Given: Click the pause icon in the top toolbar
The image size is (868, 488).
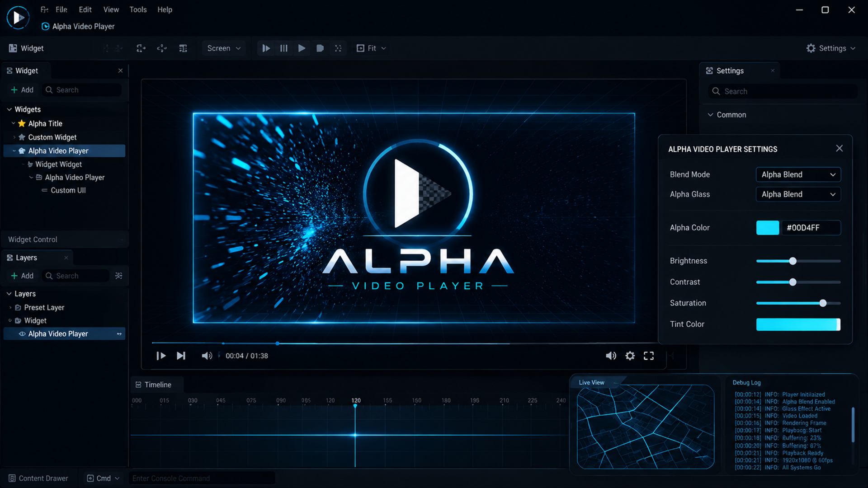Looking at the screenshot, I should point(284,48).
